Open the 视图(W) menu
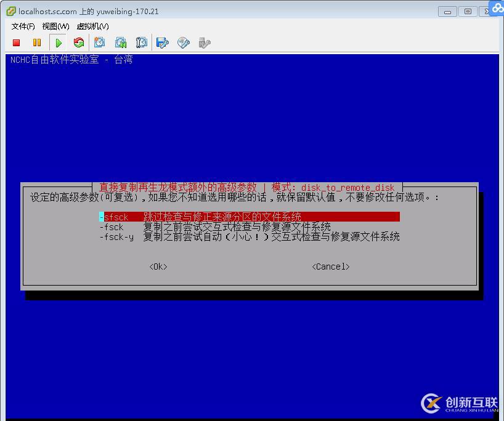This screenshot has height=421, width=504. point(54,26)
